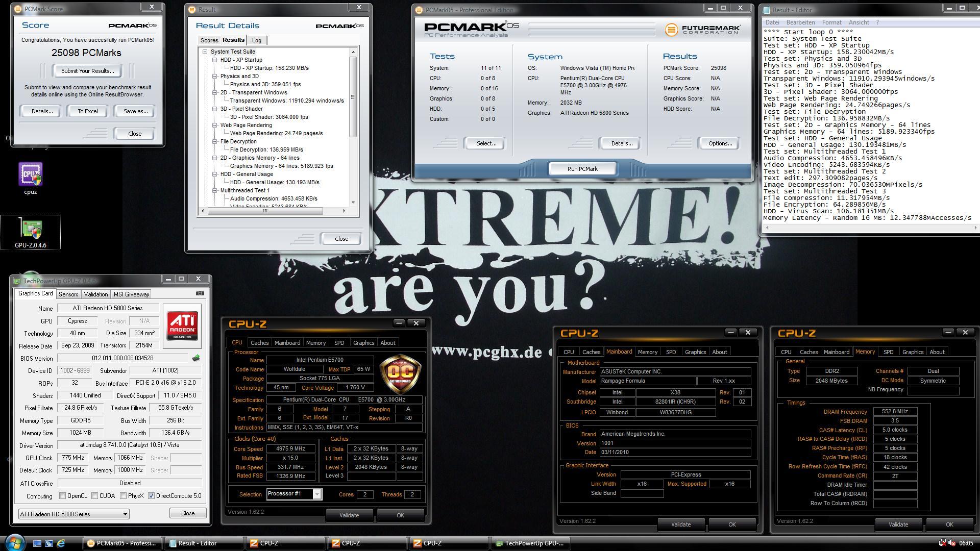
Task: Click the network tray icon
Action: 942,543
